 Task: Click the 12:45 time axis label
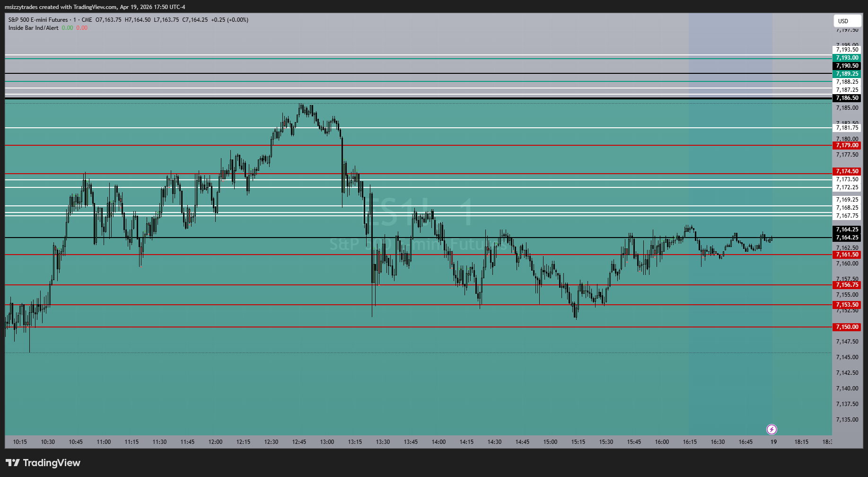click(x=299, y=442)
